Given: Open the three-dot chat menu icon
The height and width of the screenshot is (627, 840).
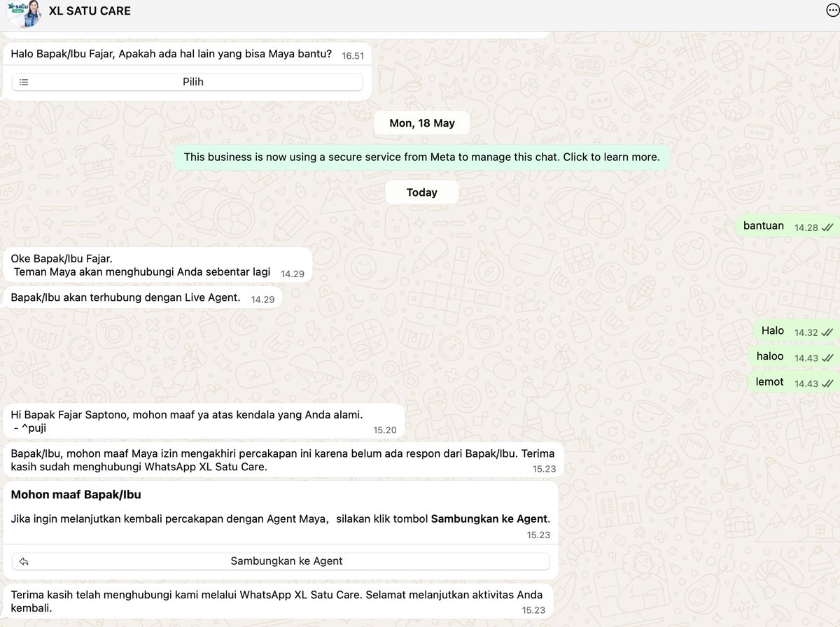Looking at the screenshot, I should point(833,10).
